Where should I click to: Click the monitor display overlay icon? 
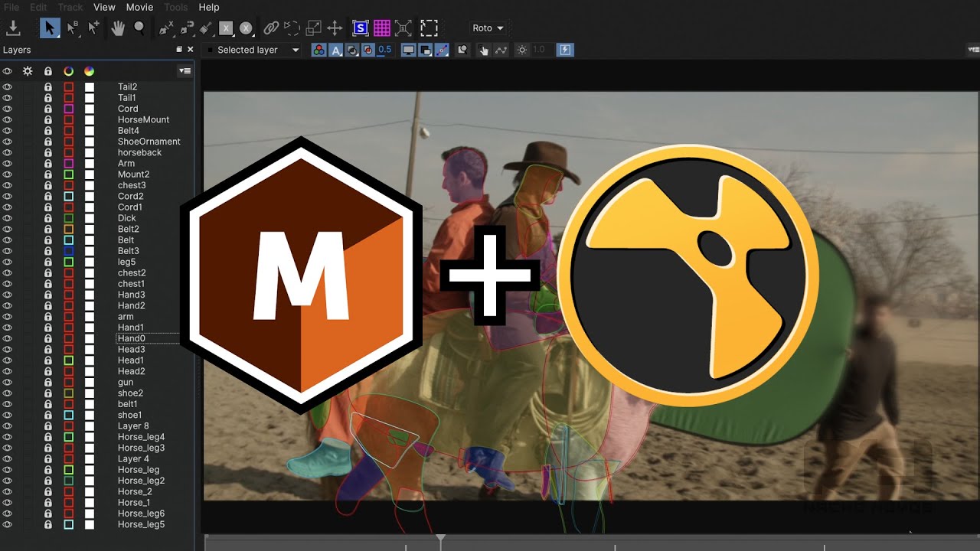point(409,50)
